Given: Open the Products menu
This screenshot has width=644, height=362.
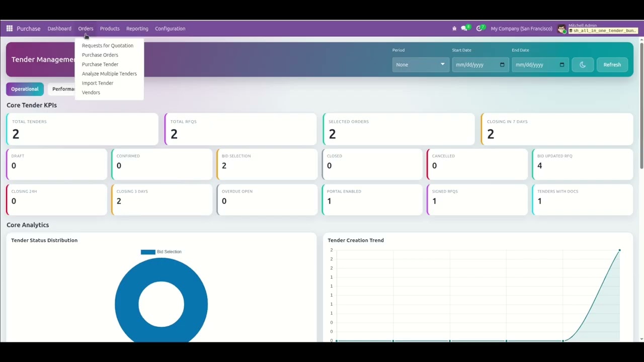Looking at the screenshot, I should click(110, 29).
